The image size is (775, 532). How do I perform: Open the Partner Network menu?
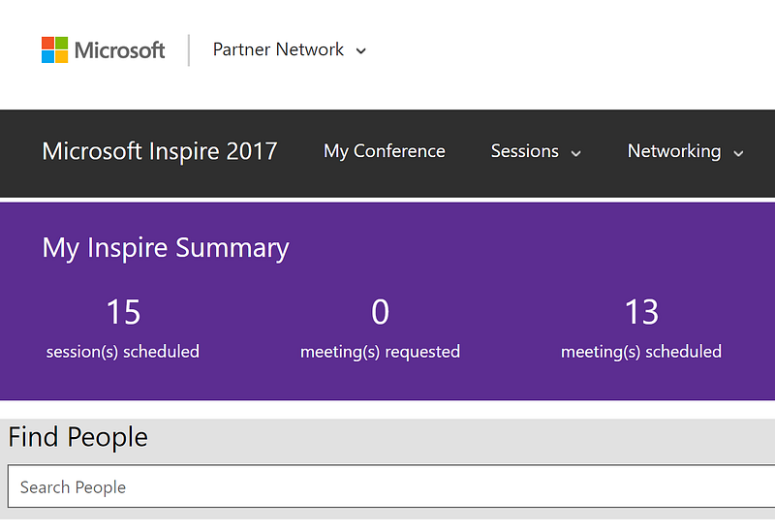coord(278,49)
